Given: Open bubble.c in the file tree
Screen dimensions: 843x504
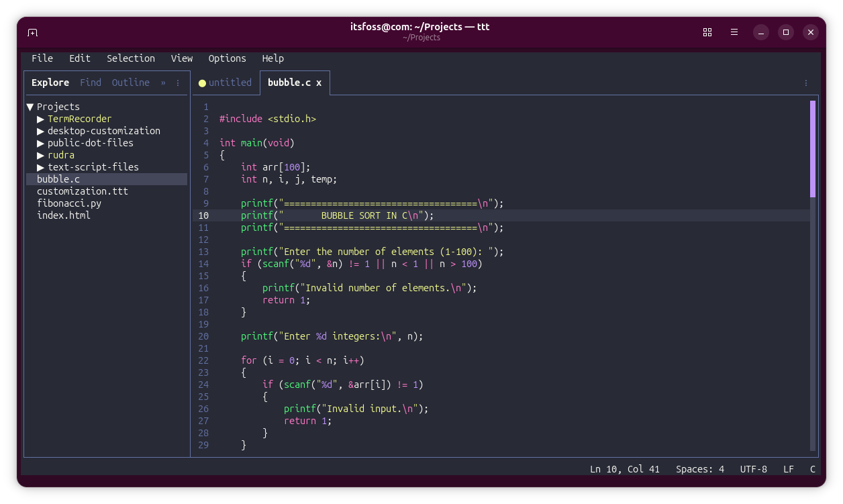Looking at the screenshot, I should [x=107, y=179].
